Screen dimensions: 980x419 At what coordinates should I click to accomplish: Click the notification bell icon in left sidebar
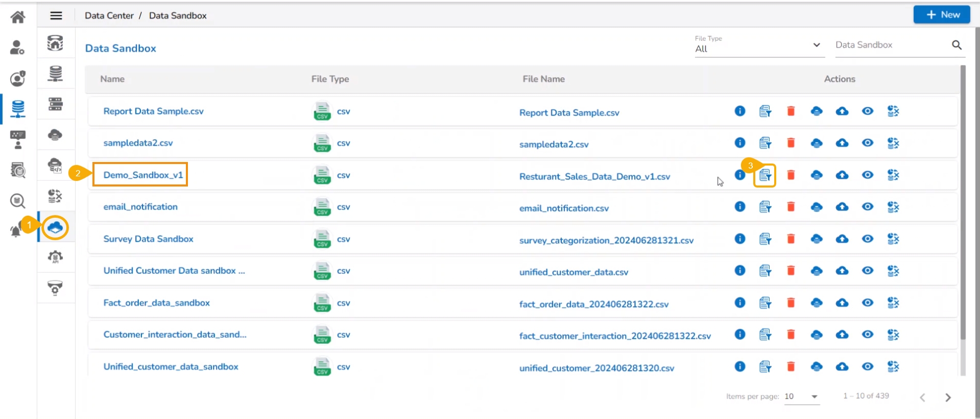pyautogui.click(x=16, y=231)
